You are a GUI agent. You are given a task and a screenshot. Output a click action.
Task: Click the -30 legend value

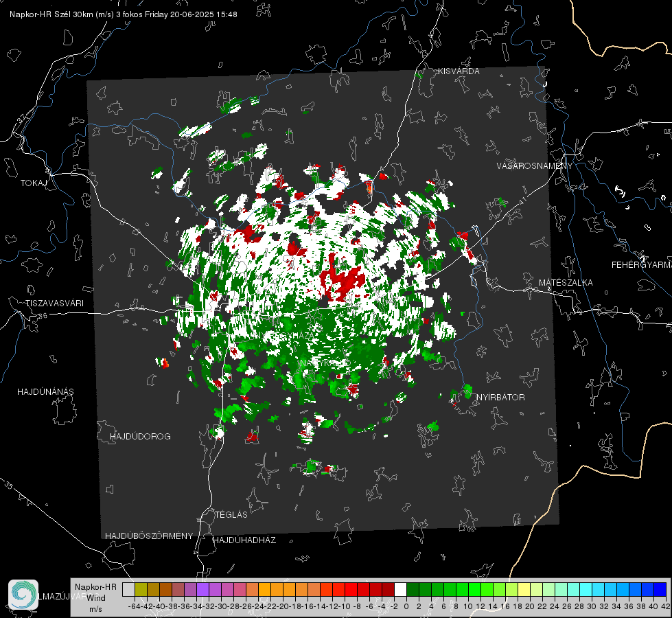221,606
